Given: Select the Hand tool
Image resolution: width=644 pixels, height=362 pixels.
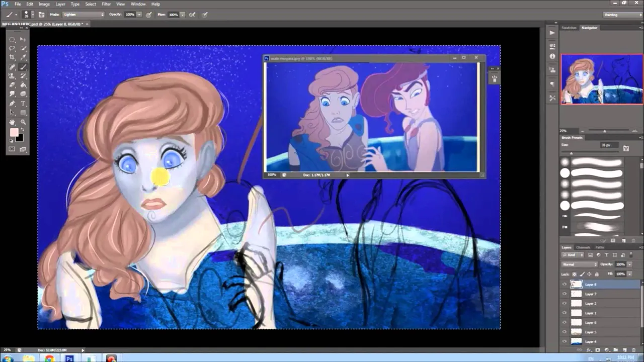Looking at the screenshot, I should (x=12, y=122).
